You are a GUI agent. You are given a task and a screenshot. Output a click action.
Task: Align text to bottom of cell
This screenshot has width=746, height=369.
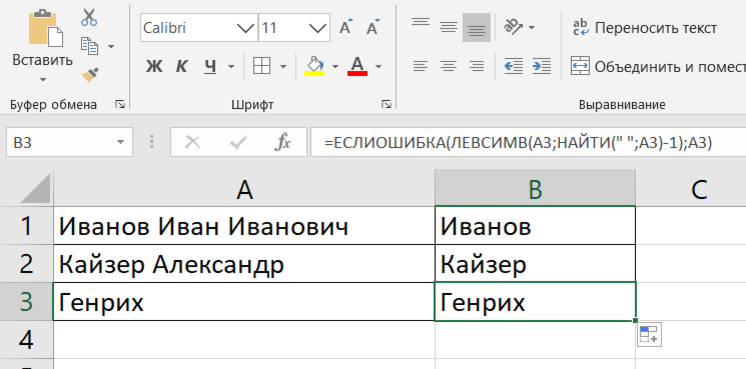click(476, 27)
